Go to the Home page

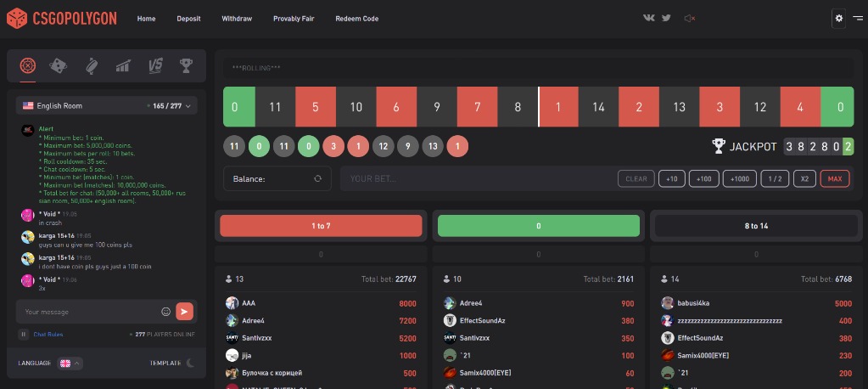pos(146,19)
